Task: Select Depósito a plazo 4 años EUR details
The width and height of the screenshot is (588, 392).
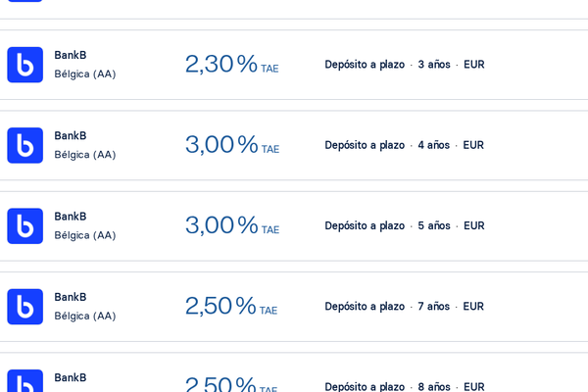Action: pos(404,145)
